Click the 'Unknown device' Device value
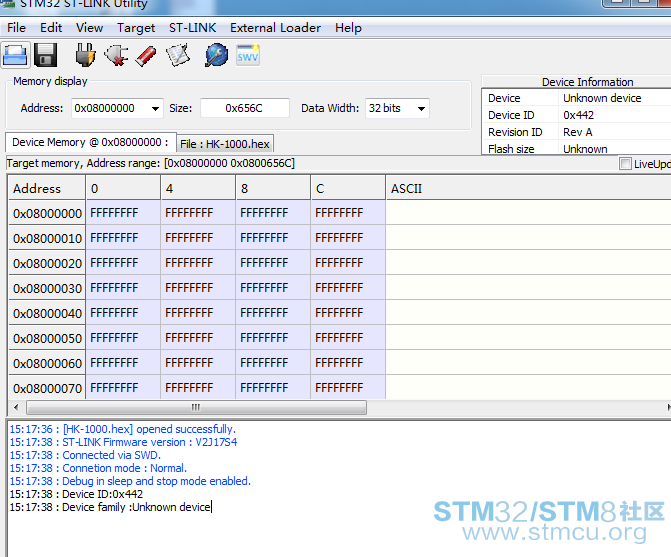Screen dimensions: 671x557 point(602,98)
